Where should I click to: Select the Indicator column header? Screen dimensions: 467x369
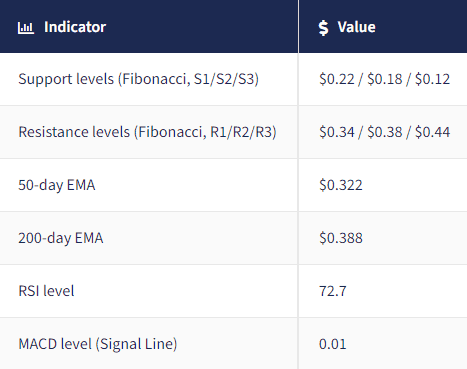[x=149, y=26]
